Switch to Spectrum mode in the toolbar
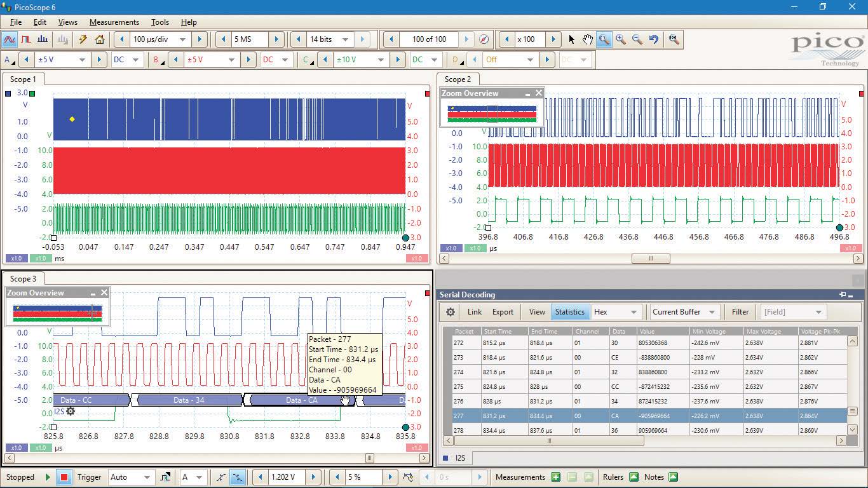The width and height of the screenshot is (868, 488). (x=43, y=39)
